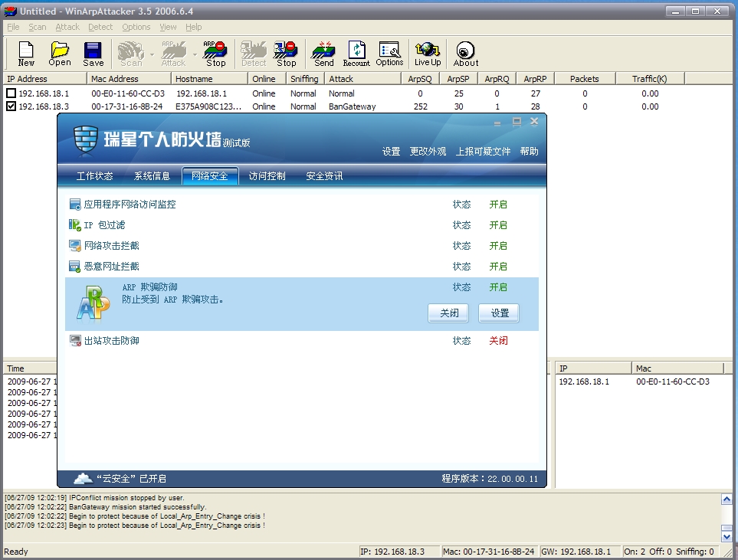Select the 网络安全 tab
The width and height of the screenshot is (738, 560).
210,176
